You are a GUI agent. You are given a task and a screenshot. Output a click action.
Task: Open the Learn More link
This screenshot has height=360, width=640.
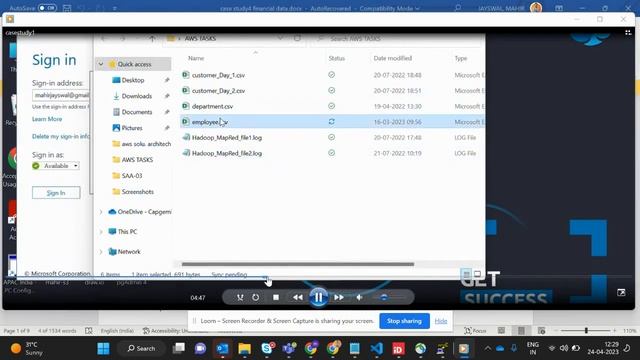coord(47,119)
